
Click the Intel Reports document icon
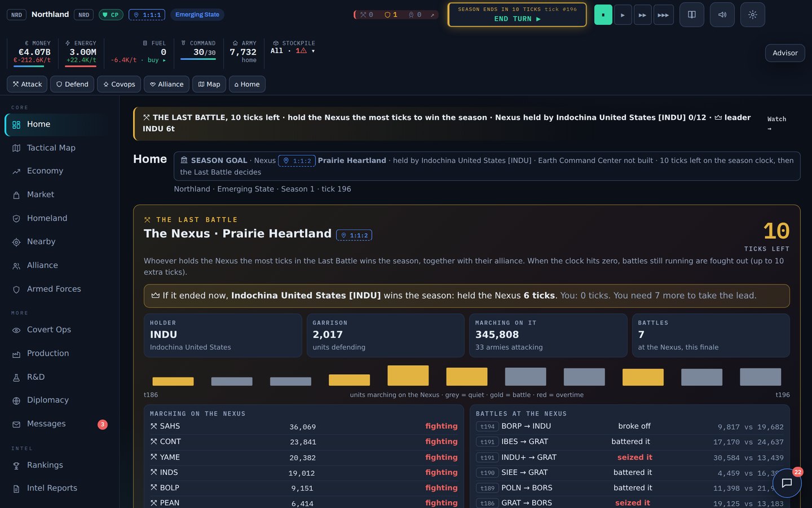(x=16, y=489)
